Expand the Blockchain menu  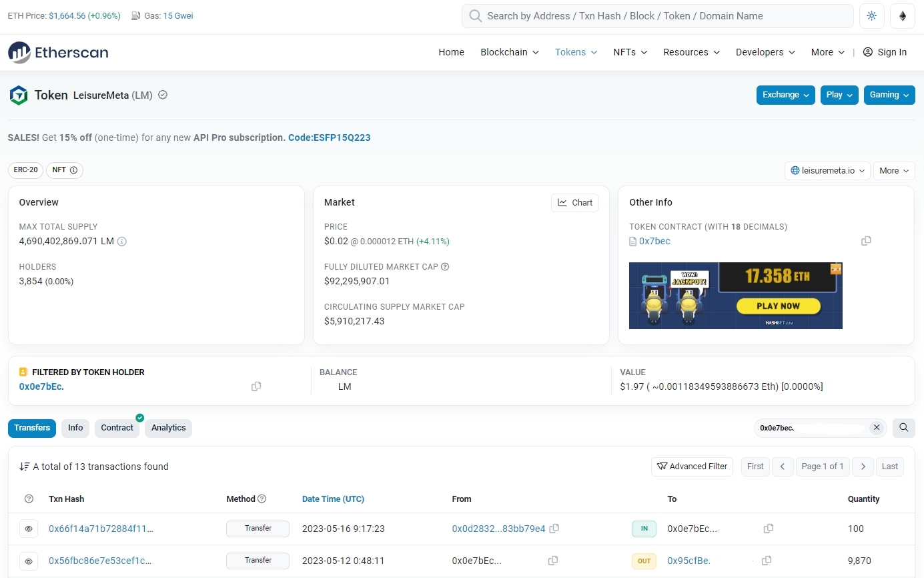click(x=510, y=52)
